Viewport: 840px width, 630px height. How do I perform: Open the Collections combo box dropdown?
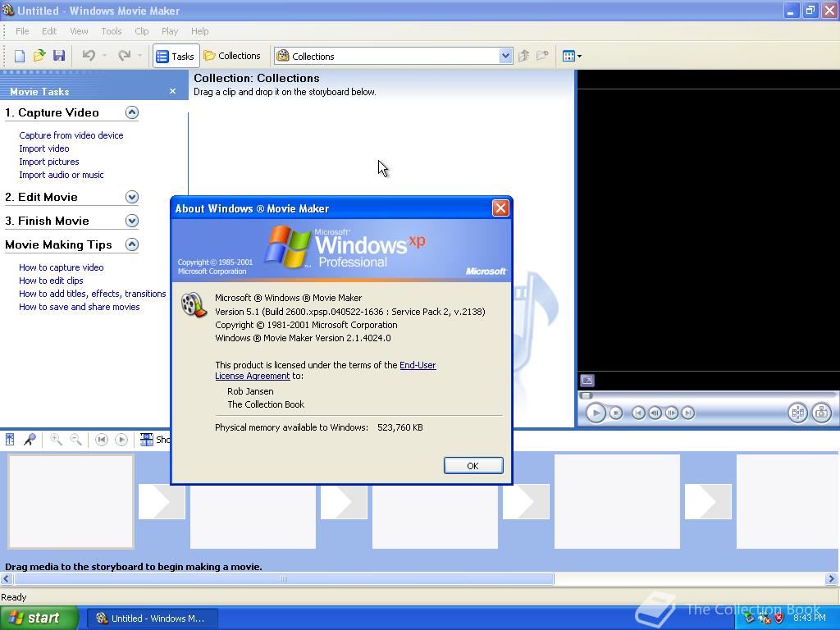(x=505, y=56)
